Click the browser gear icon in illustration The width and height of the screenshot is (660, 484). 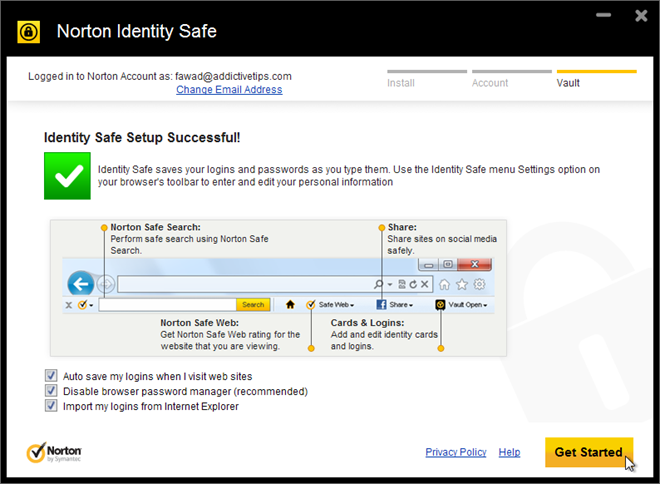tap(479, 285)
